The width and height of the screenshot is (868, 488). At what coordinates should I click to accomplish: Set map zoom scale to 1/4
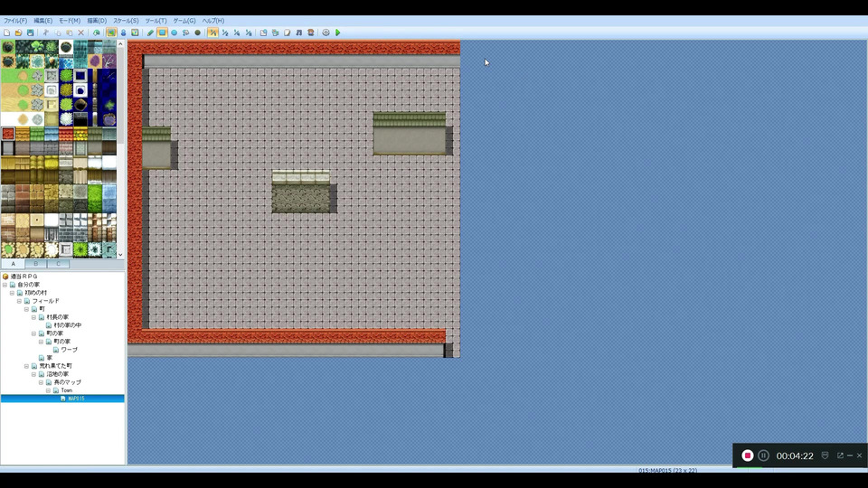[x=237, y=33]
